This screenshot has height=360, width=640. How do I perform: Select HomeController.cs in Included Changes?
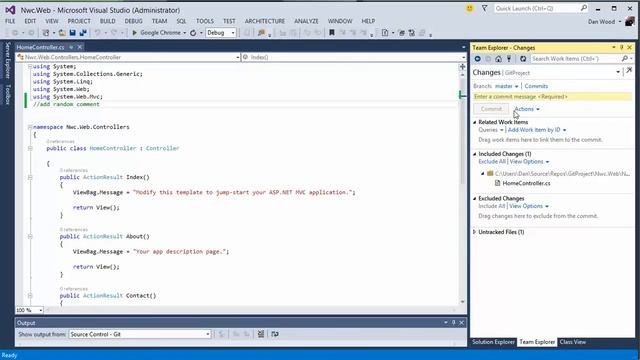(x=526, y=183)
